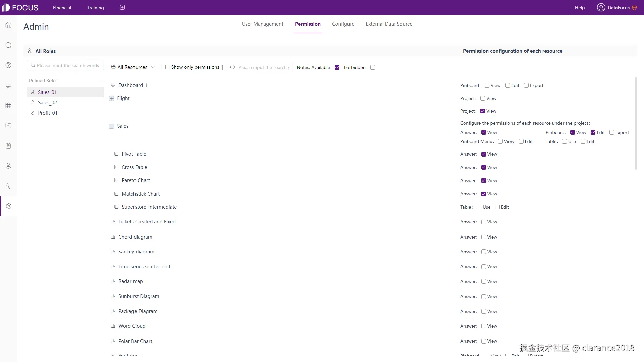Click the Pivot Table chart icon

pos(116,154)
